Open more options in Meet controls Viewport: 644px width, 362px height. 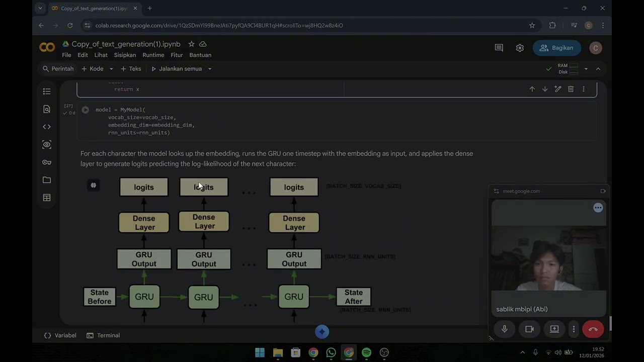tap(574, 329)
